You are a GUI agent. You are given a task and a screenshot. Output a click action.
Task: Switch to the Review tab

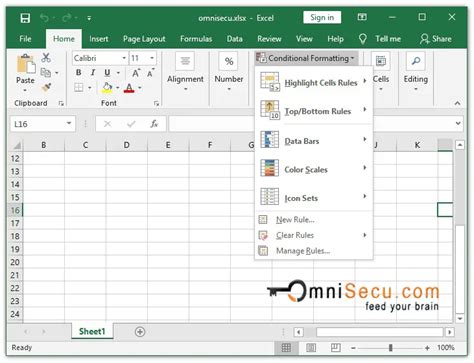coord(269,39)
